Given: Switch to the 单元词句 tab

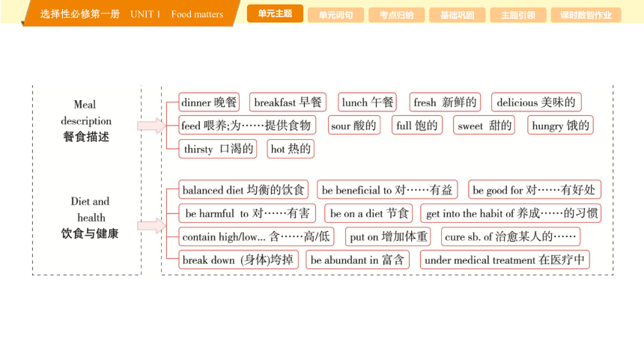Looking at the screenshot, I should click(x=335, y=15).
